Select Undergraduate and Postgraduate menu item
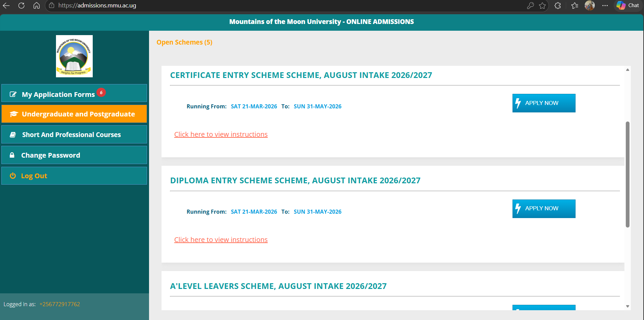644x320 pixels. pos(74,114)
